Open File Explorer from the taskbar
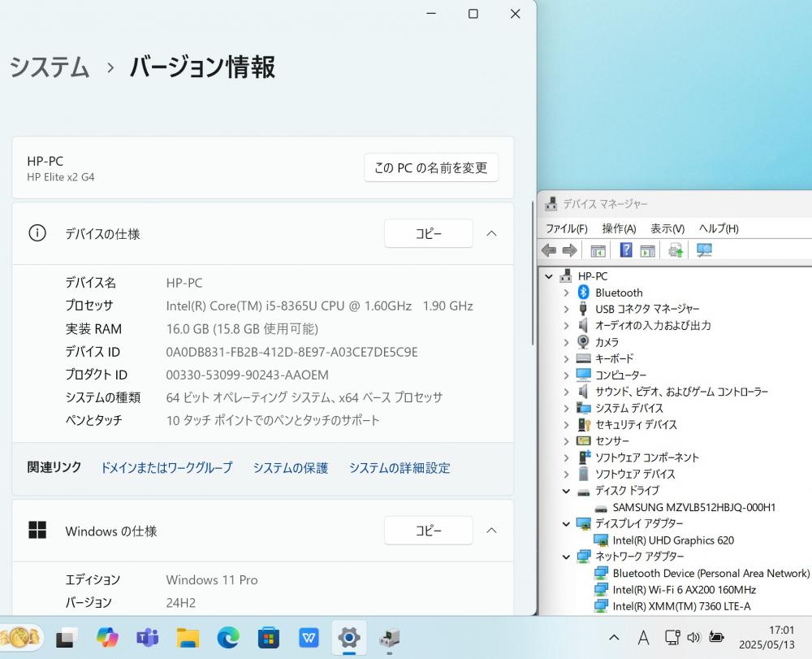The image size is (812, 659). [x=188, y=637]
